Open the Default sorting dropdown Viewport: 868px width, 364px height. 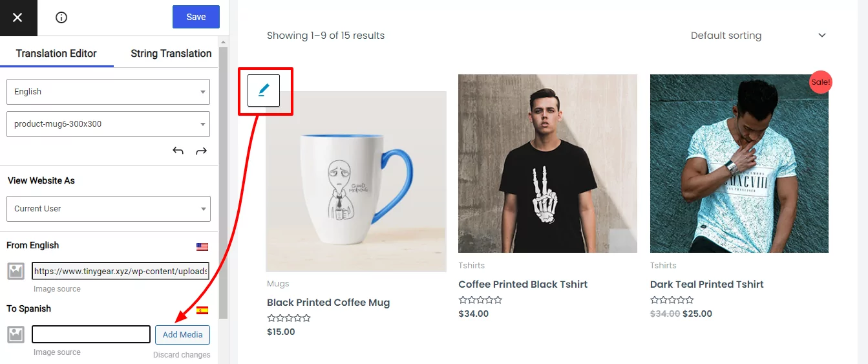click(758, 36)
